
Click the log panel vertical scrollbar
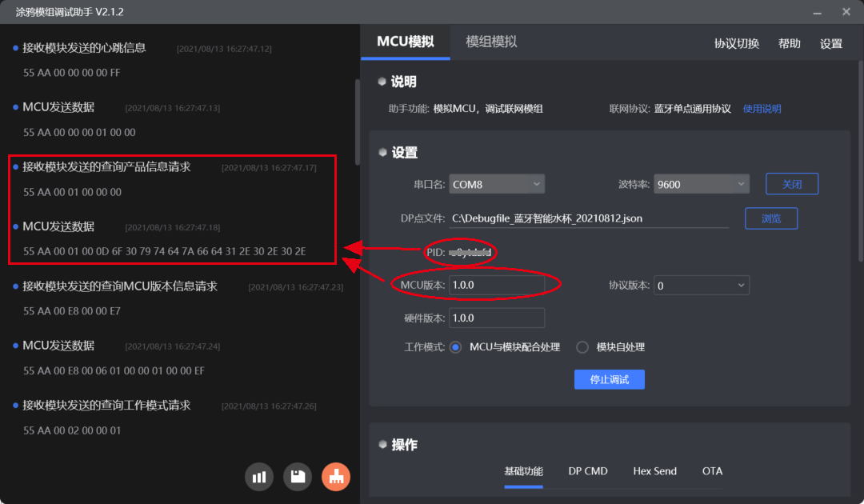[x=357, y=122]
